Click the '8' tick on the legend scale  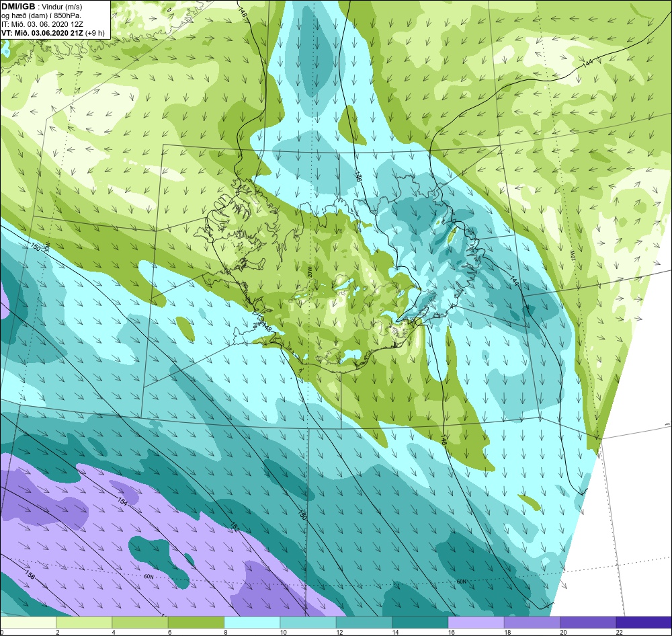click(x=226, y=632)
